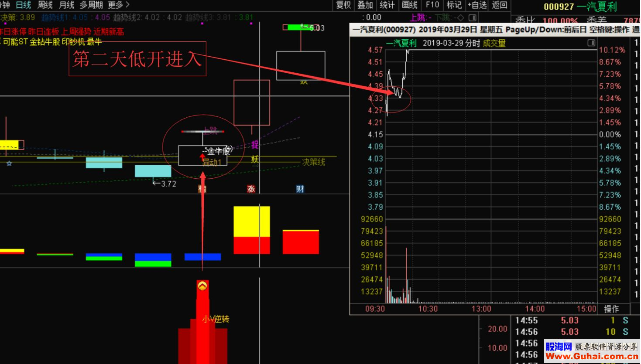Select the tall hollow candlestick near 5.03
The image size is (641, 364).
[301, 65]
